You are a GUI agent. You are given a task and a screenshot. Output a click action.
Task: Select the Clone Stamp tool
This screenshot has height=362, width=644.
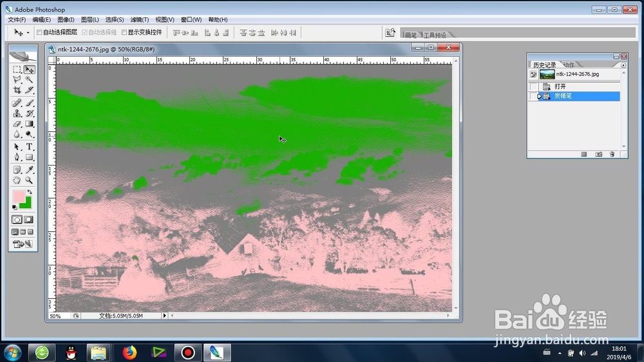[17, 113]
